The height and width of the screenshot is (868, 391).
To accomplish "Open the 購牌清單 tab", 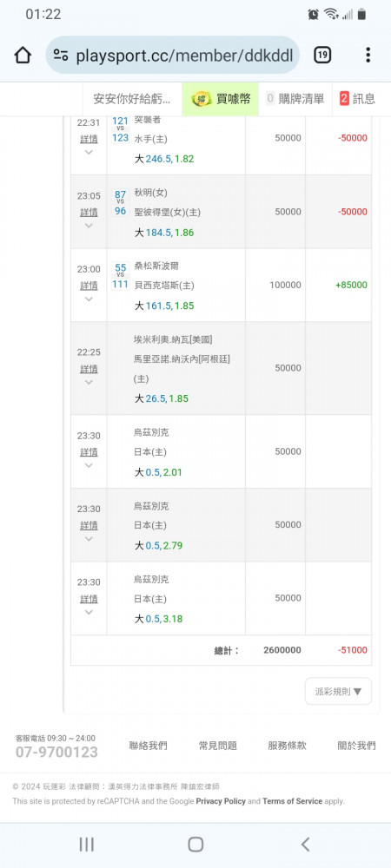I will point(295,99).
